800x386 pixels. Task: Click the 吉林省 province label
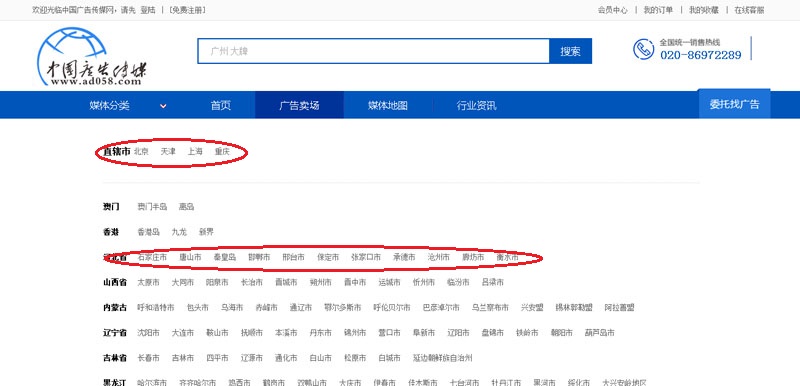[x=115, y=358]
